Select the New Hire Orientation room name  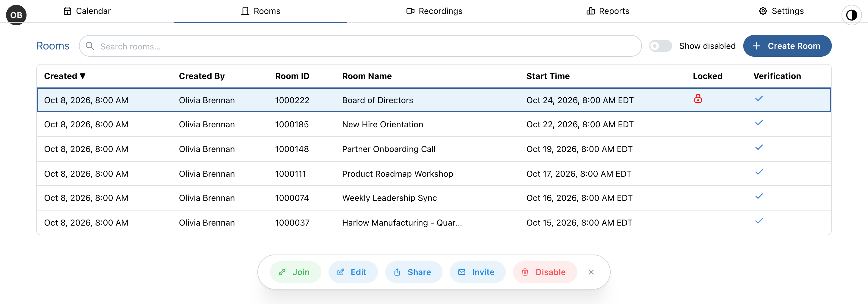click(x=382, y=124)
